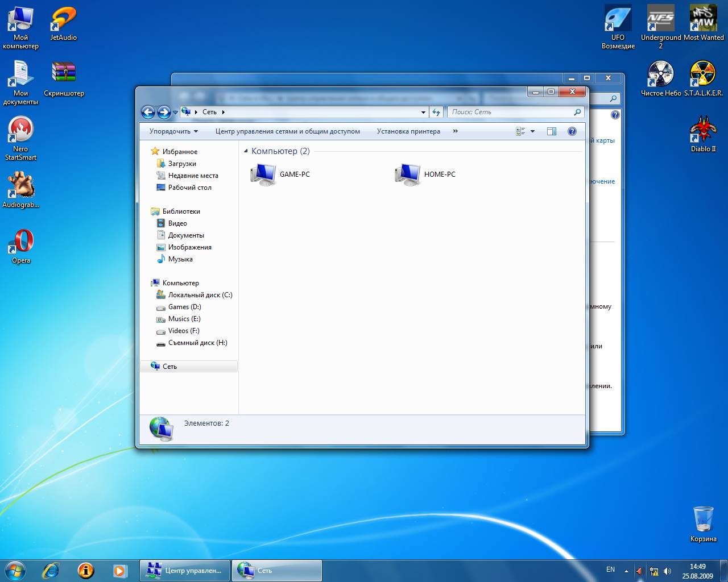Expand the view options dropdown arrow
The width and height of the screenshot is (728, 582).
click(x=532, y=131)
